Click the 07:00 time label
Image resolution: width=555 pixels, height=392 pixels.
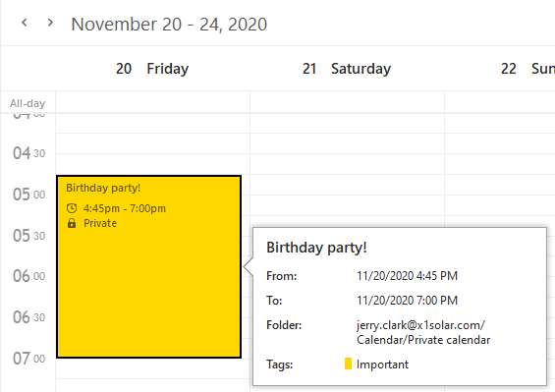29,358
